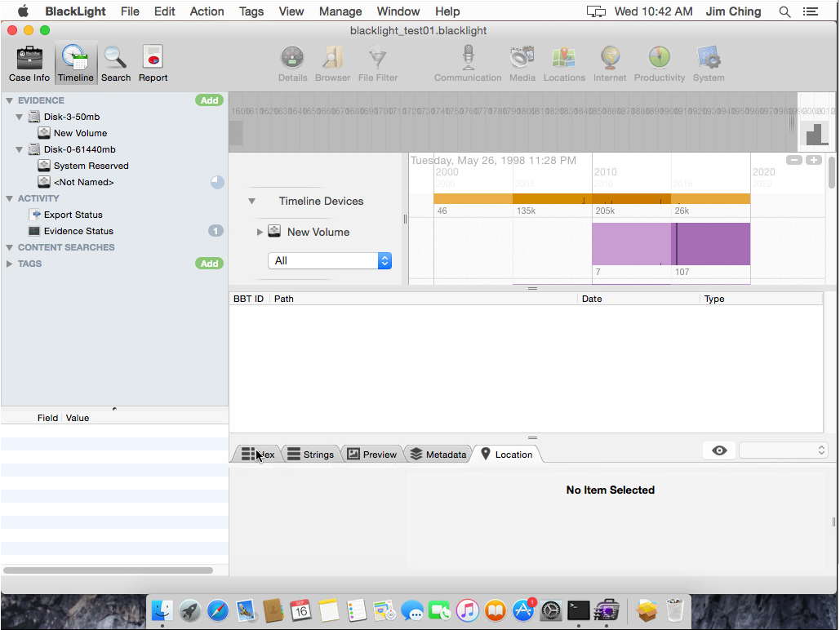Viewport: 840px width, 630px height.
Task: Click the timeline overview histogram thumbnail
Action: [x=816, y=132]
